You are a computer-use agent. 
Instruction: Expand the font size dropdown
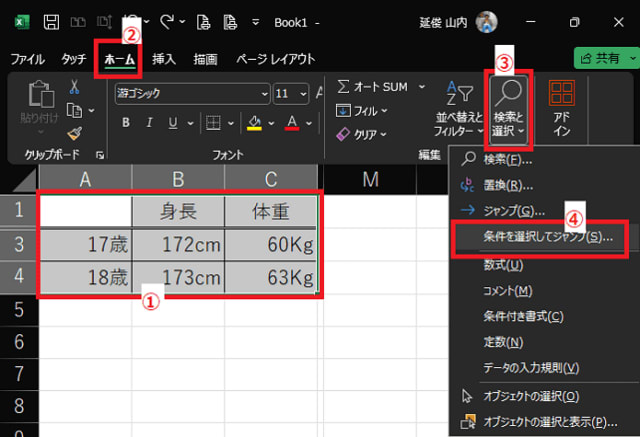point(303,93)
